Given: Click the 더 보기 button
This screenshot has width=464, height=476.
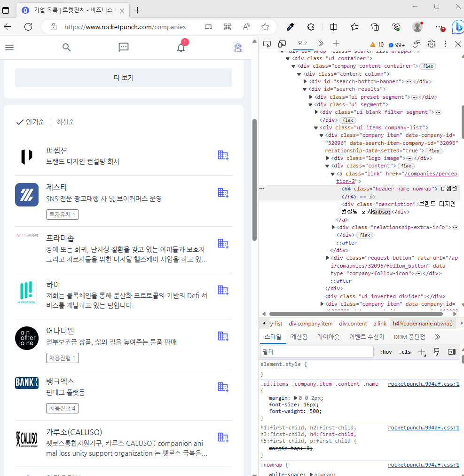Looking at the screenshot, I should pyautogui.click(x=124, y=78).
